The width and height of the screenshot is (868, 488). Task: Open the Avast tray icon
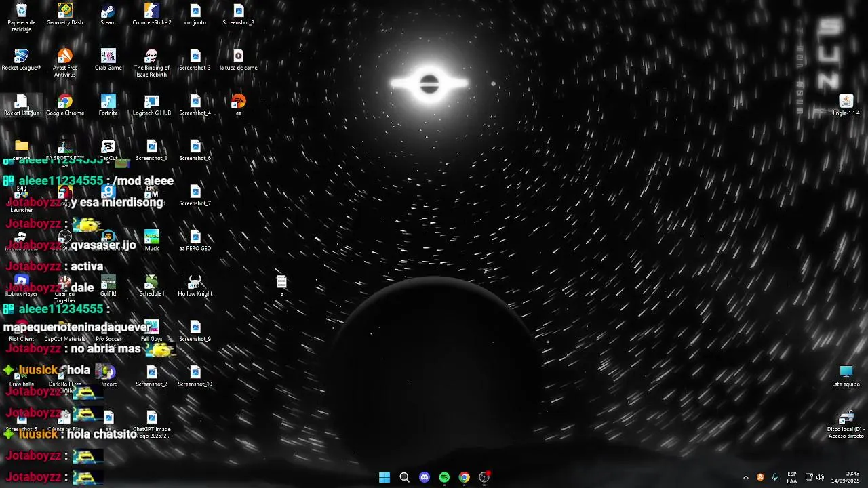[760, 477]
